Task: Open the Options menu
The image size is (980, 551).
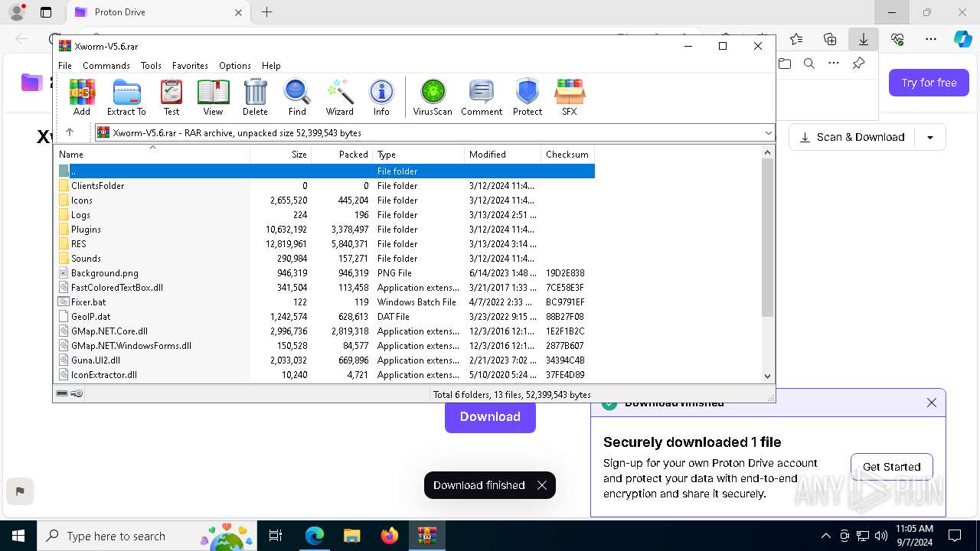Action: click(235, 66)
